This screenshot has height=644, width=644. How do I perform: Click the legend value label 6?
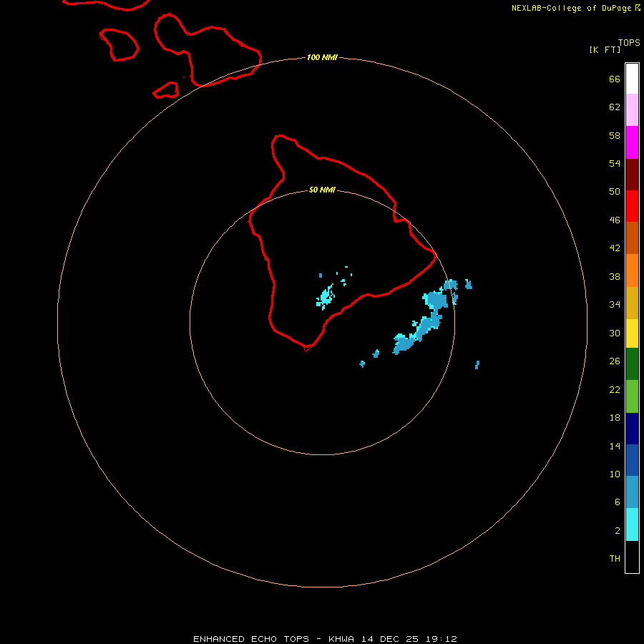click(x=617, y=502)
